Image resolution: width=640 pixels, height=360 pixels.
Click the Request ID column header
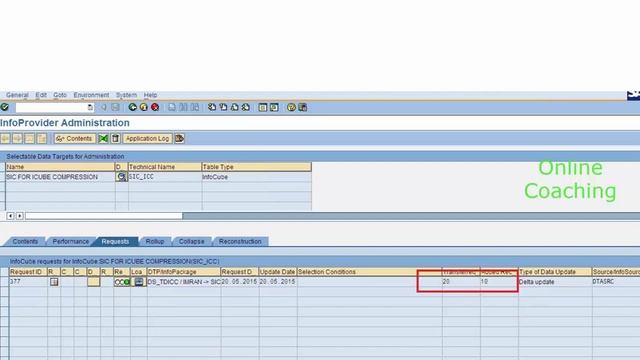coord(28,272)
